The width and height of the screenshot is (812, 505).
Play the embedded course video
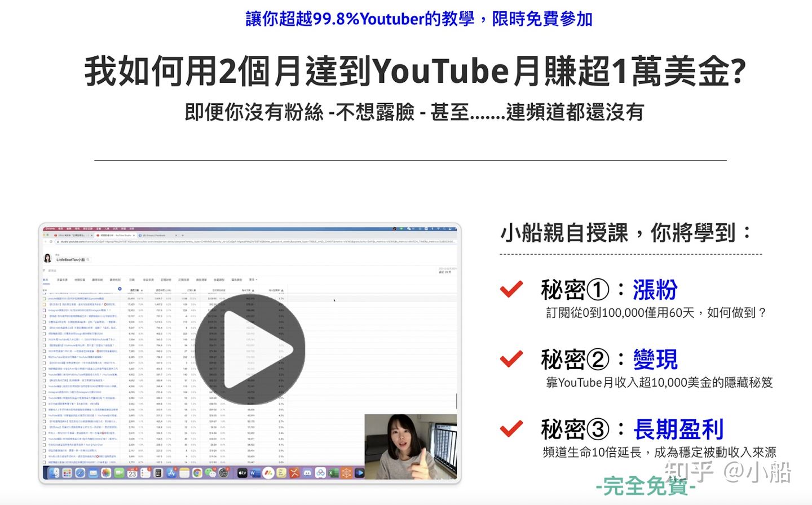pyautogui.click(x=250, y=348)
